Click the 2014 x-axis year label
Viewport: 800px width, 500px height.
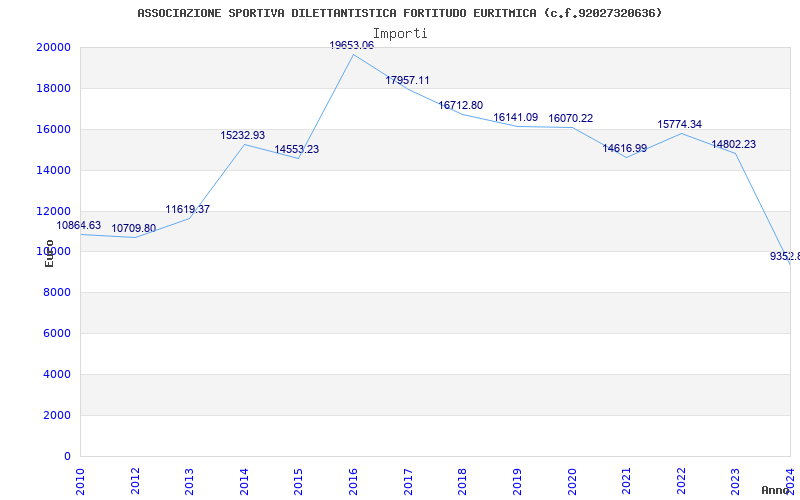(244, 481)
